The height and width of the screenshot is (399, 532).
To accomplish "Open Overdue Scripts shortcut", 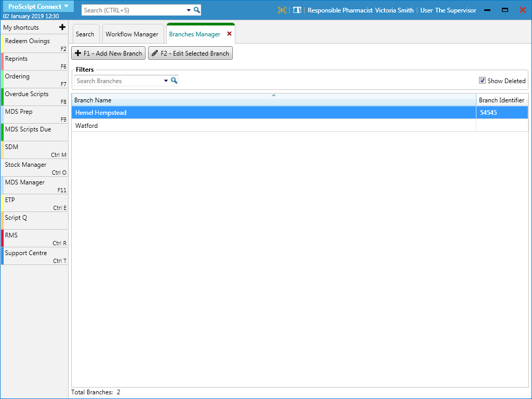I will tap(35, 97).
